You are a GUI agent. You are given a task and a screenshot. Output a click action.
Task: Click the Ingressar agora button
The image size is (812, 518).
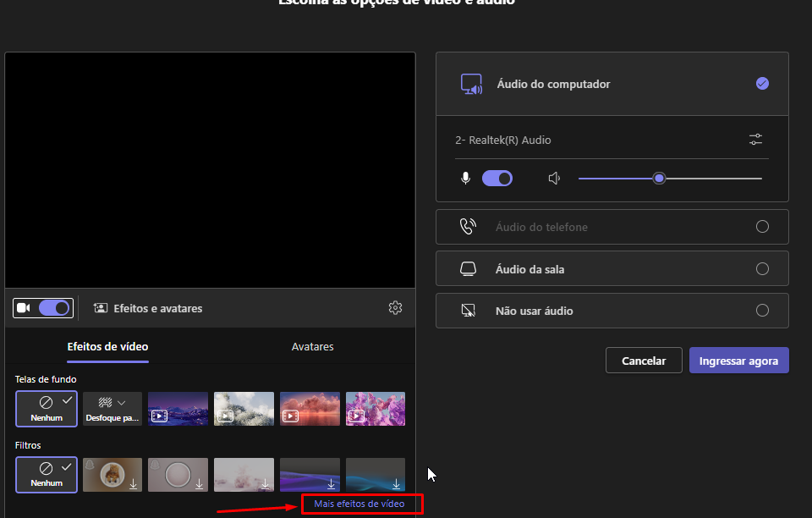(738, 360)
